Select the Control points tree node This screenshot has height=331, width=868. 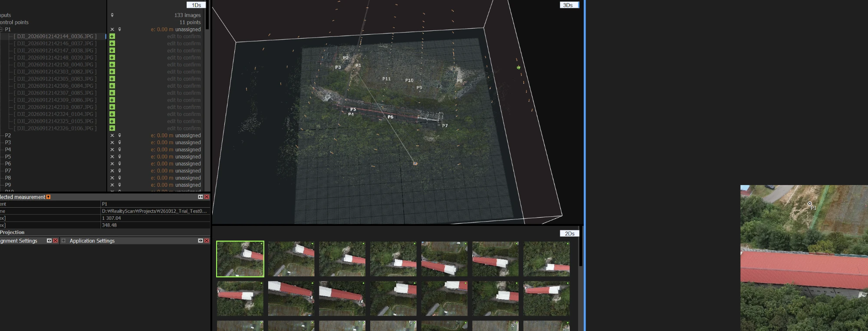[x=14, y=22]
